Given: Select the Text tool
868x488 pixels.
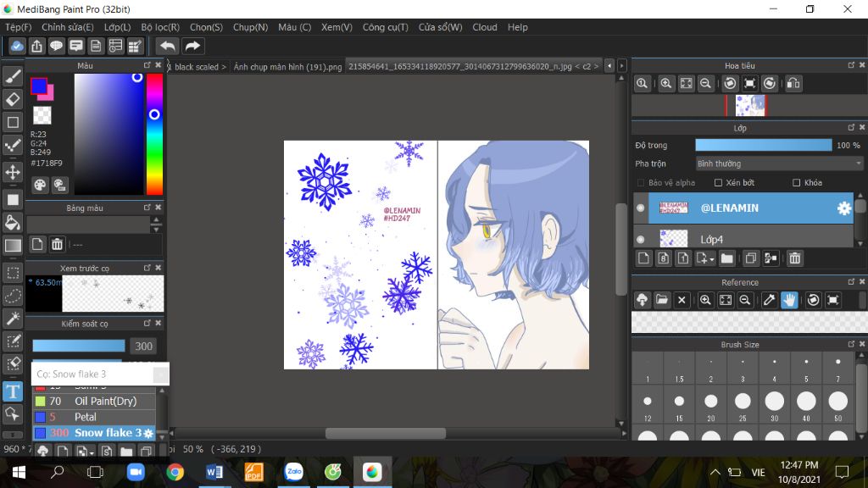Looking at the screenshot, I should pos(13,391).
